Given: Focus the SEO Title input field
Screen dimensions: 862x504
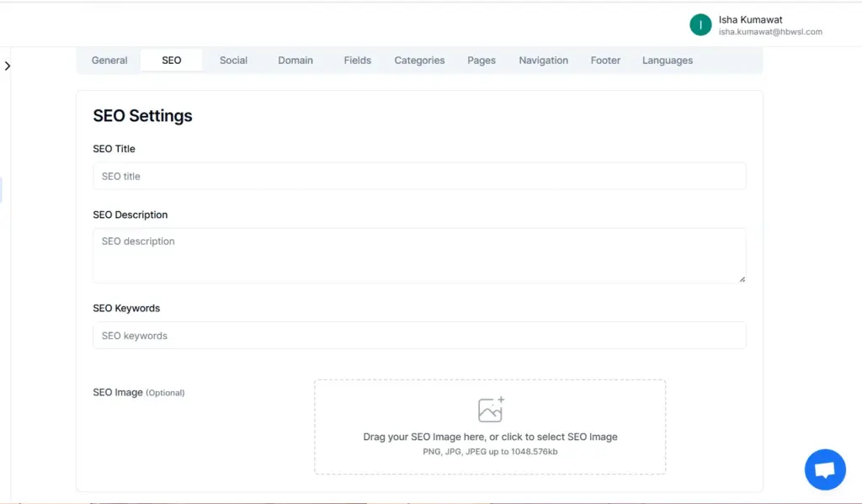Looking at the screenshot, I should pyautogui.click(x=418, y=176).
